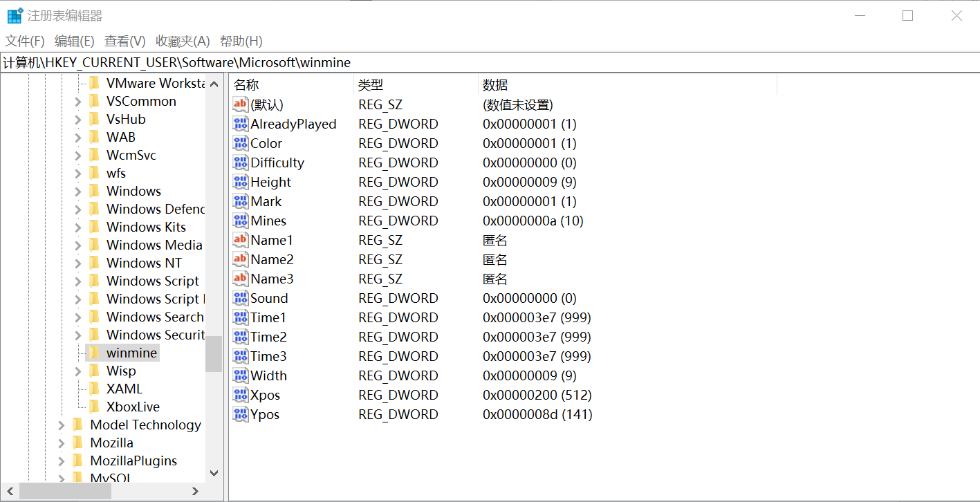980x502 pixels.
Task: Expand the WcmSvc key
Action: tap(77, 156)
